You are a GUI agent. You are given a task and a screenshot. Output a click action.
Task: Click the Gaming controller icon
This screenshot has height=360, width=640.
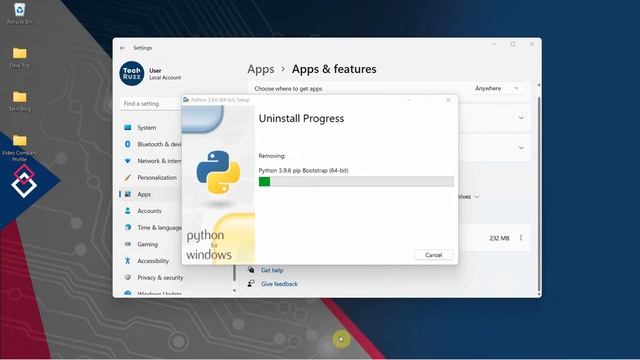pyautogui.click(x=128, y=244)
